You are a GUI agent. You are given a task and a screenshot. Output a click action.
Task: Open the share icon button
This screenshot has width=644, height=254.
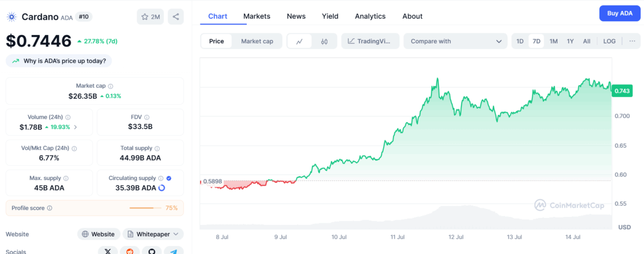click(x=175, y=17)
